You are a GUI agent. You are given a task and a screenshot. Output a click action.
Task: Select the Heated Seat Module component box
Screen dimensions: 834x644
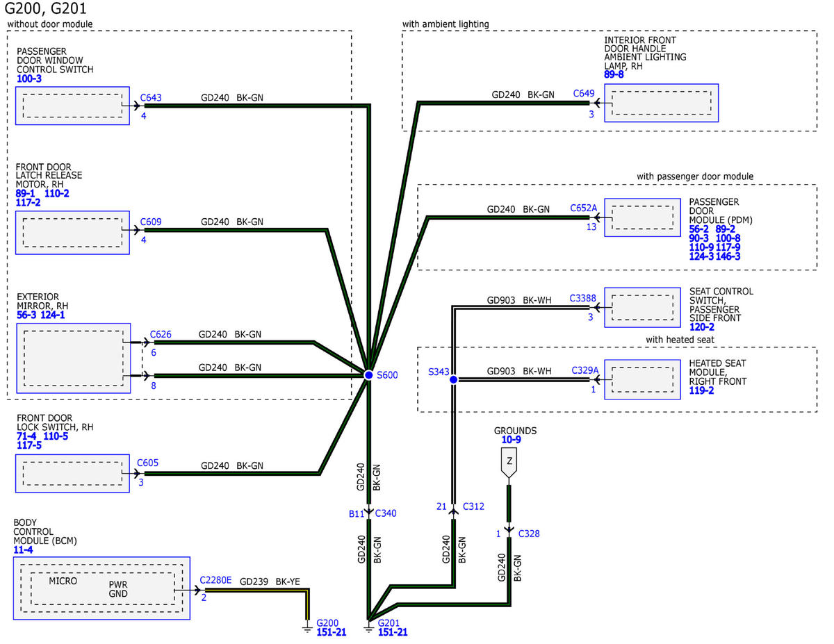[642, 379]
